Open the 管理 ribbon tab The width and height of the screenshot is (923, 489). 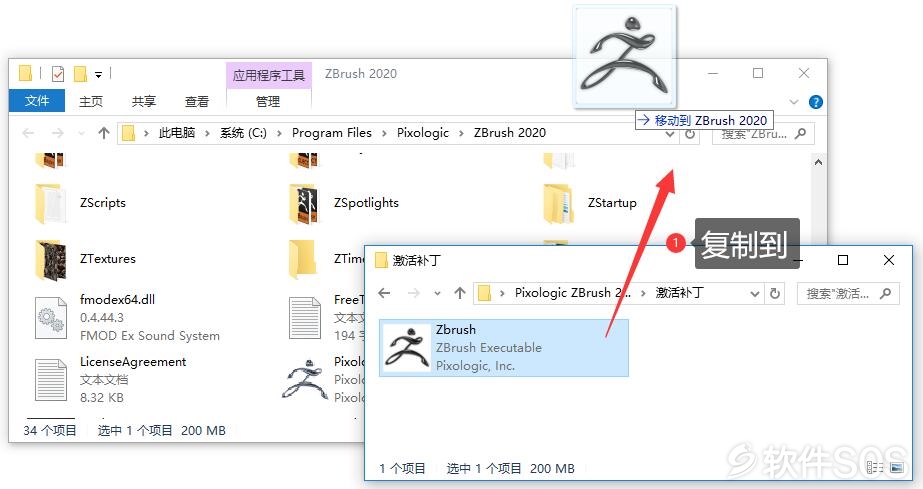click(268, 101)
